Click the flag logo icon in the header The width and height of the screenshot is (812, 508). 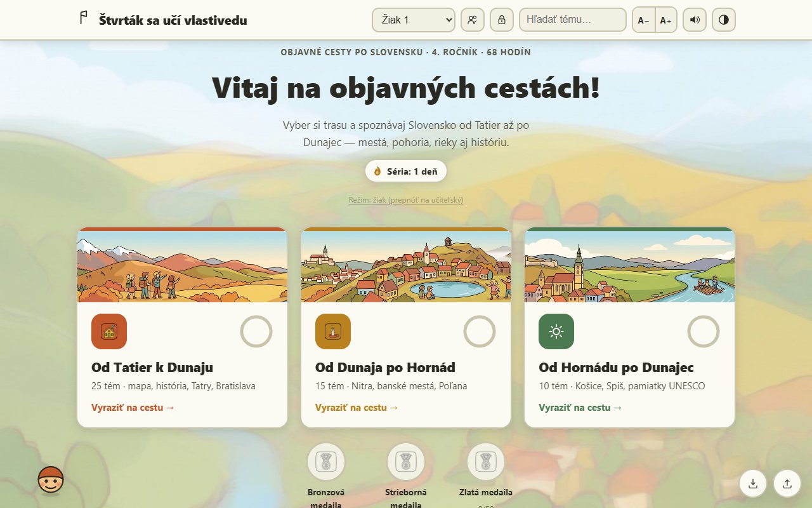[83, 18]
